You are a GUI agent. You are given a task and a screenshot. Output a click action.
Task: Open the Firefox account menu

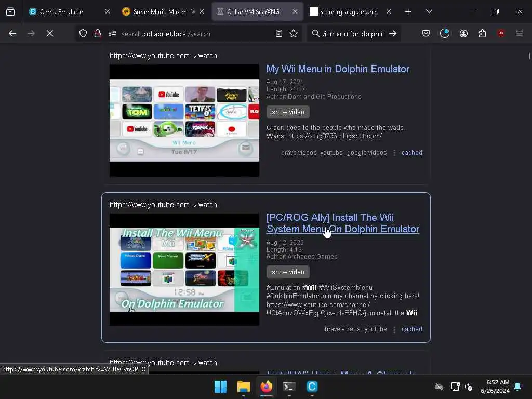pyautogui.click(x=463, y=33)
